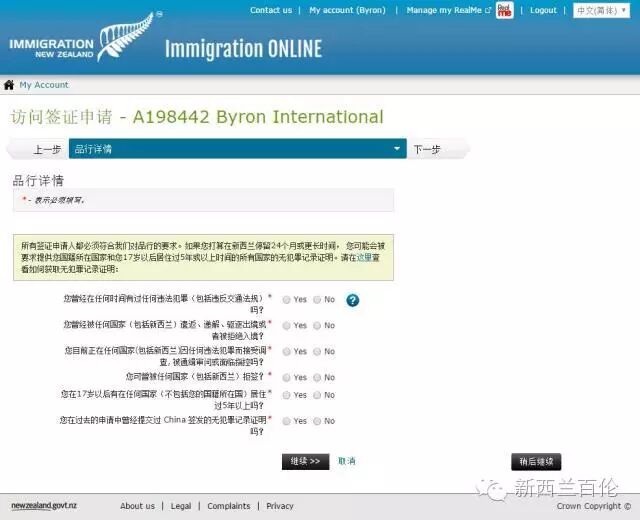Click the heading A198442 Byron International
This screenshot has height=520, width=640.
pos(258,117)
